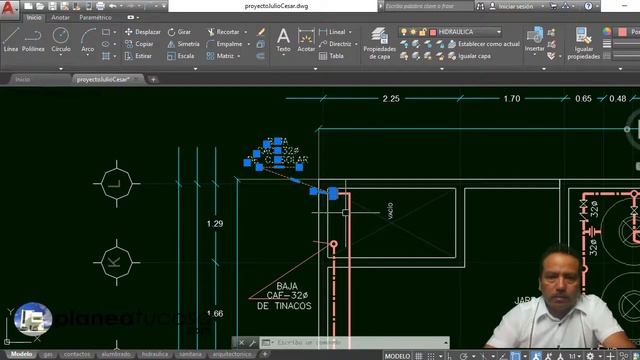Screen dimensions: 640x360
Task: Click the print/plot icon in Quick Access
Action: pyautogui.click(x=100, y=6)
